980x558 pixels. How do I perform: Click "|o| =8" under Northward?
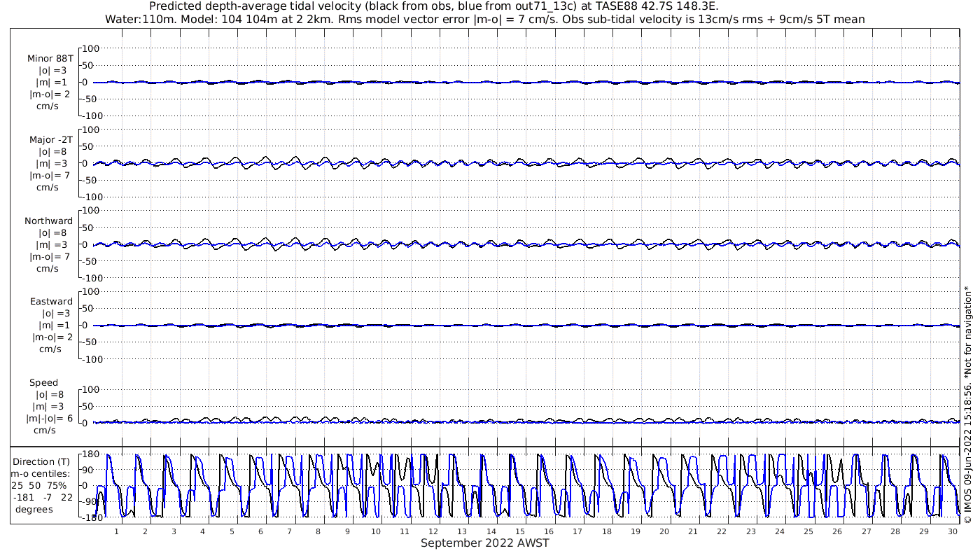coord(52,232)
